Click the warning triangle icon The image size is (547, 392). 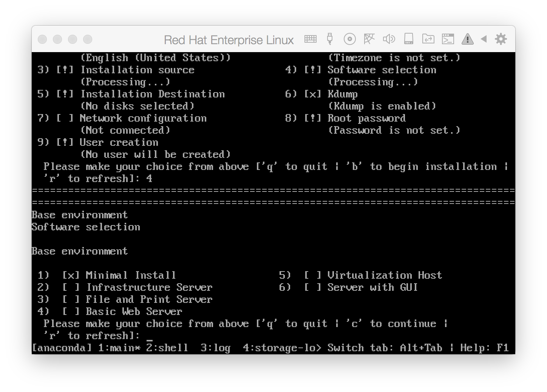[x=467, y=39]
